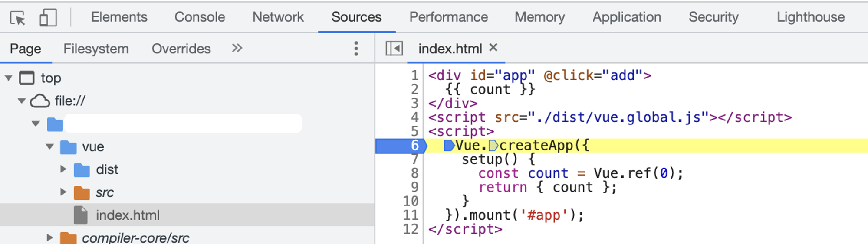Collapse the file:// origin node
Viewport: 868px width, 244px height.
22,101
